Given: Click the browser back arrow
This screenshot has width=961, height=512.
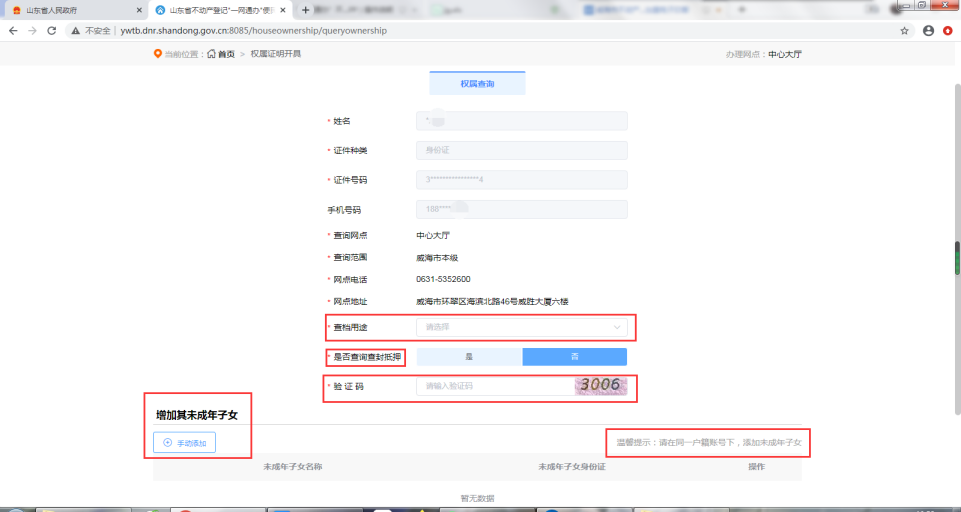Looking at the screenshot, I should point(13,31).
